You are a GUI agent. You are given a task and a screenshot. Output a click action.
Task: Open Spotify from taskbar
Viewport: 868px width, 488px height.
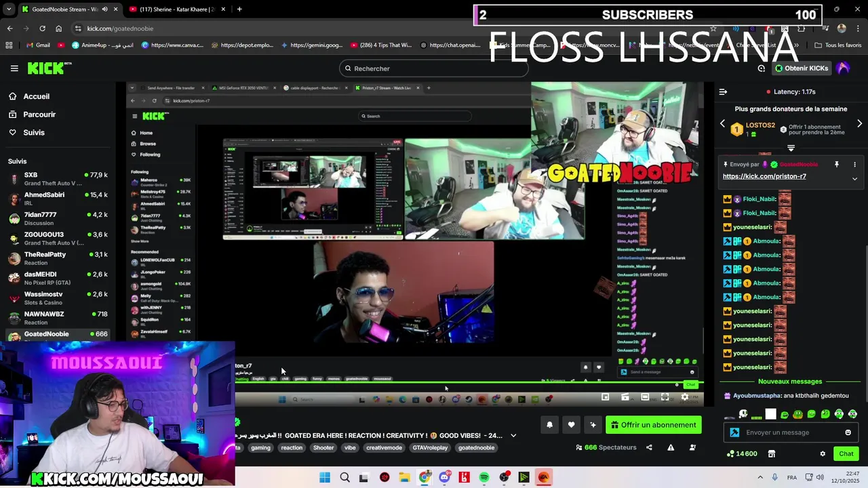coord(484,478)
